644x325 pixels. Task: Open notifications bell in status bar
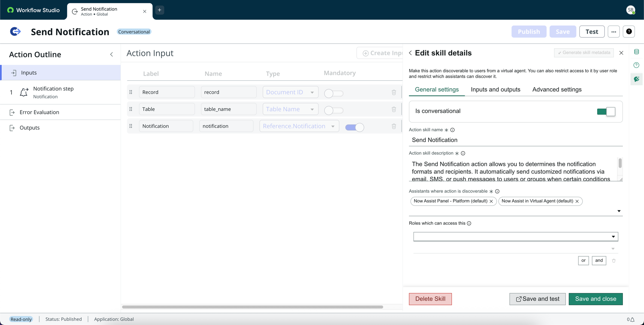pos(633,319)
